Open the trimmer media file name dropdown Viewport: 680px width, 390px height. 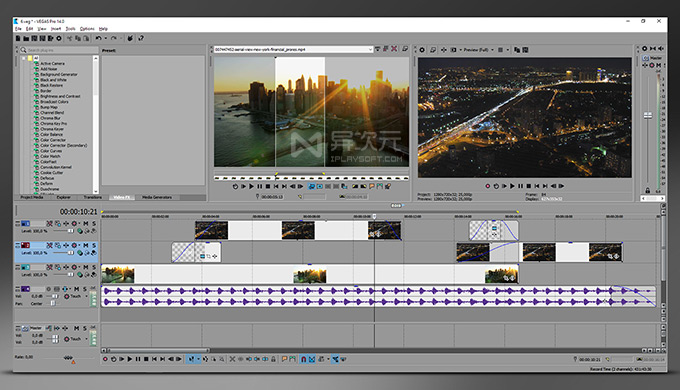coord(370,49)
